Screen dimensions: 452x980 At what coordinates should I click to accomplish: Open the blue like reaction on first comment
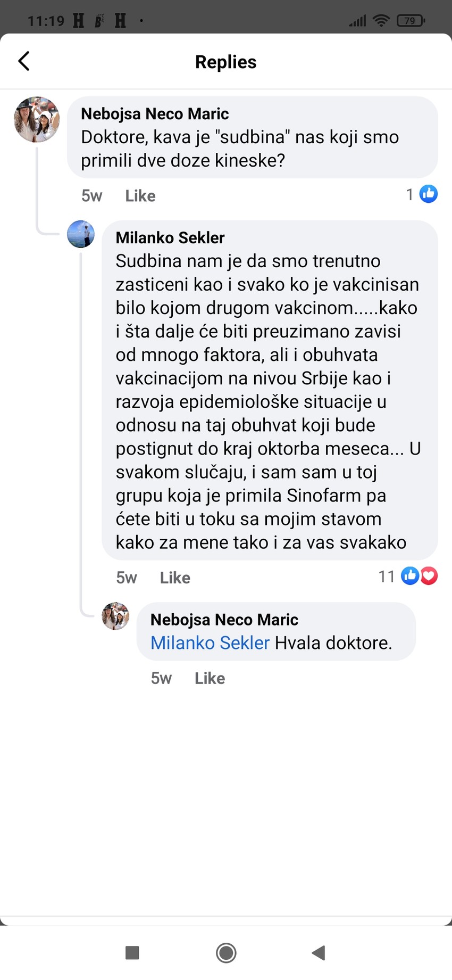click(428, 194)
